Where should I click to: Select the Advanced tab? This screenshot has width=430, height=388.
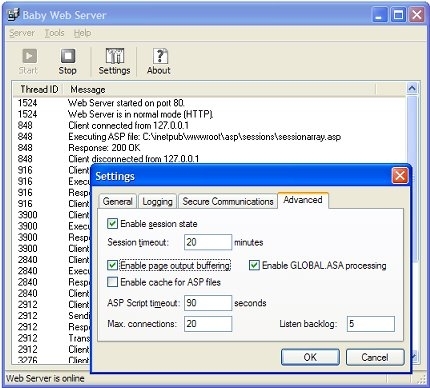(303, 200)
